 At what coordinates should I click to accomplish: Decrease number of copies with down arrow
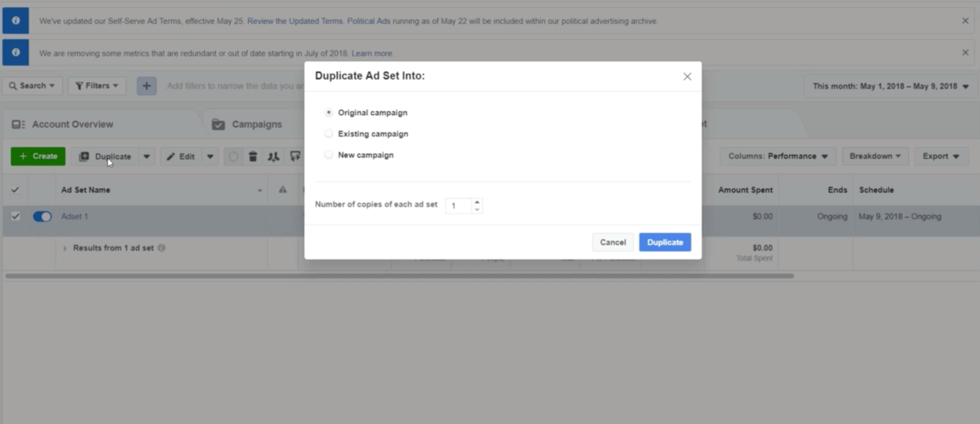point(477,210)
